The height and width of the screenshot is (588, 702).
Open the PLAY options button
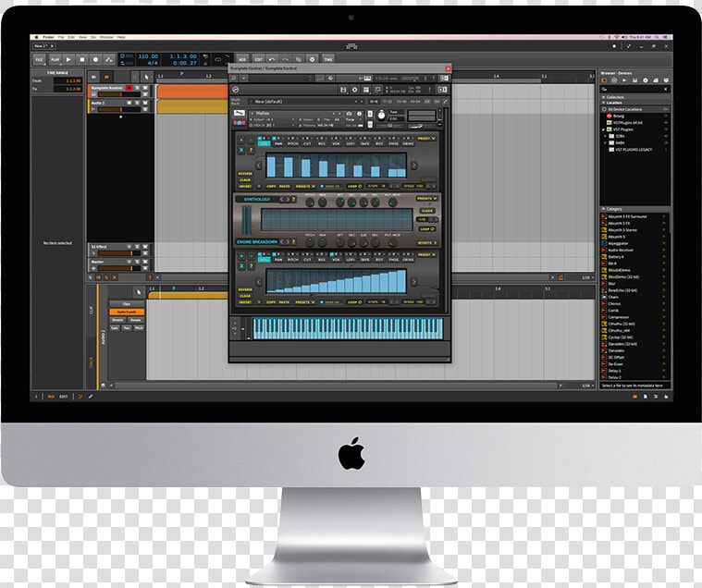coord(55,59)
